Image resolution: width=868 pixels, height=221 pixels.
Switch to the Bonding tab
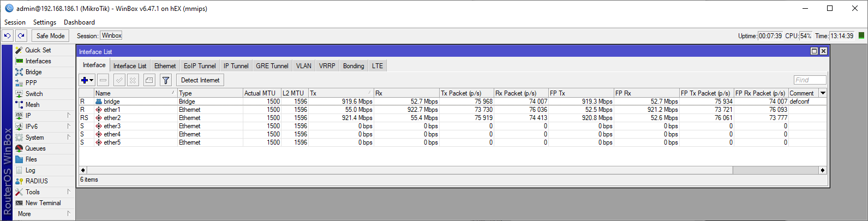pos(354,66)
